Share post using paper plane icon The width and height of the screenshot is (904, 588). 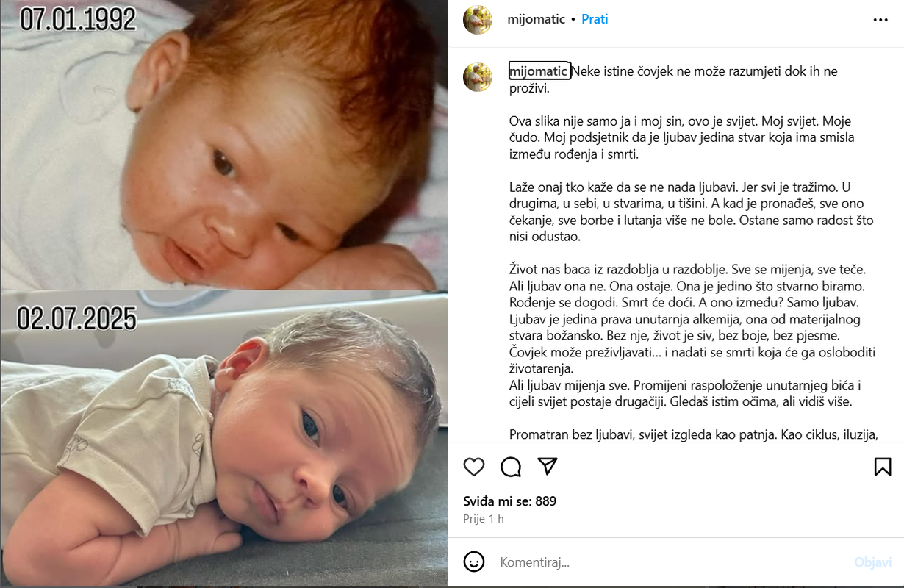pos(548,467)
